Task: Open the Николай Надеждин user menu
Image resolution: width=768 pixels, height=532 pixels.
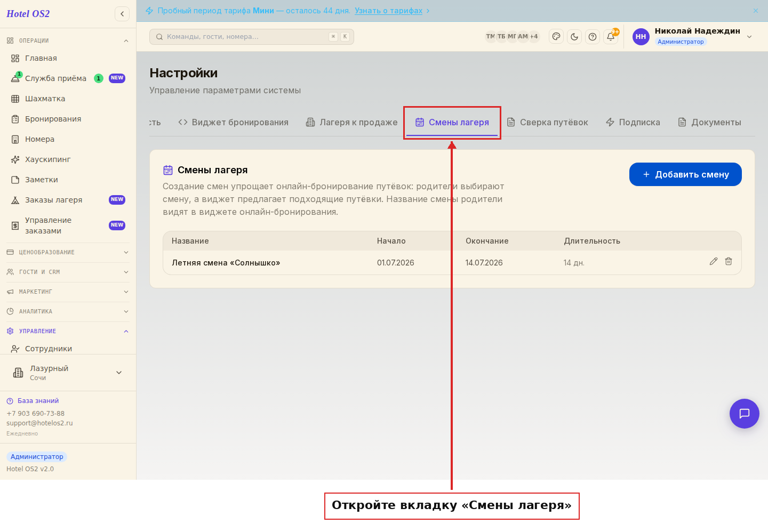Action: tap(693, 36)
